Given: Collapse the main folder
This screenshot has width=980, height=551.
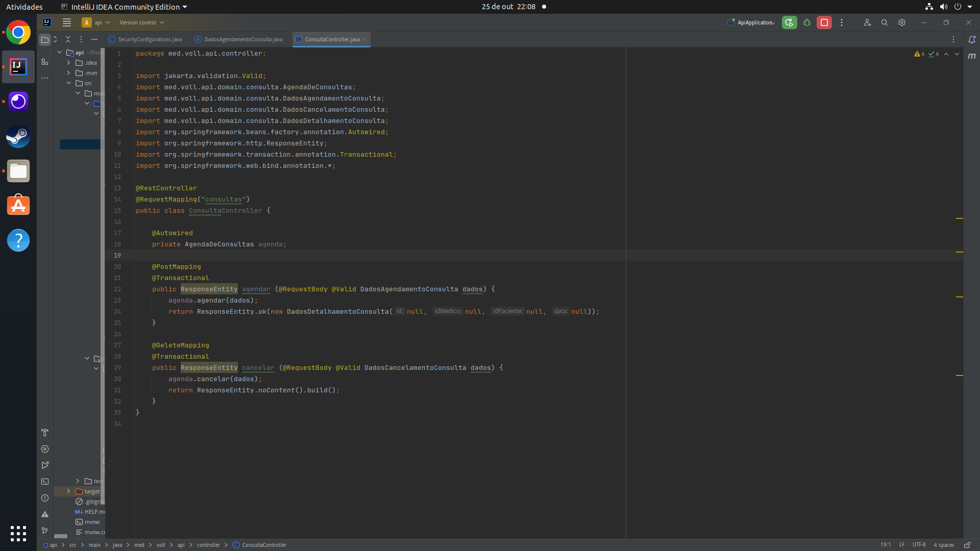Looking at the screenshot, I should click(x=78, y=93).
